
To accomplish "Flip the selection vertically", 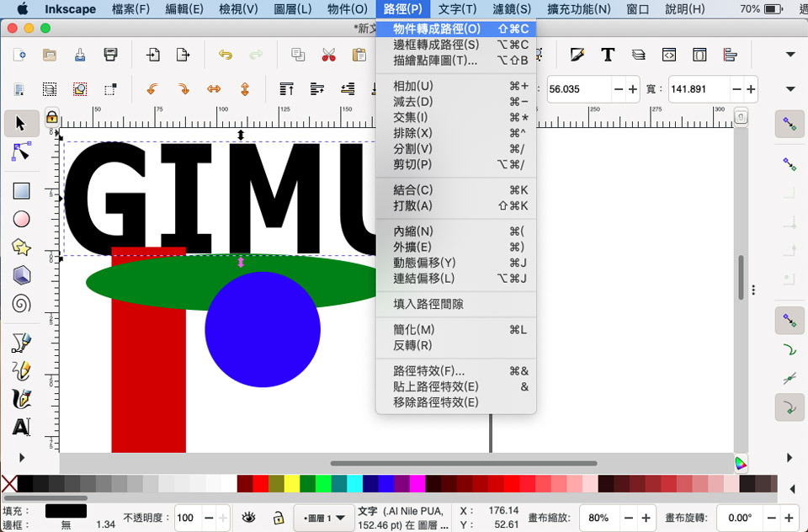I will 245,89.
